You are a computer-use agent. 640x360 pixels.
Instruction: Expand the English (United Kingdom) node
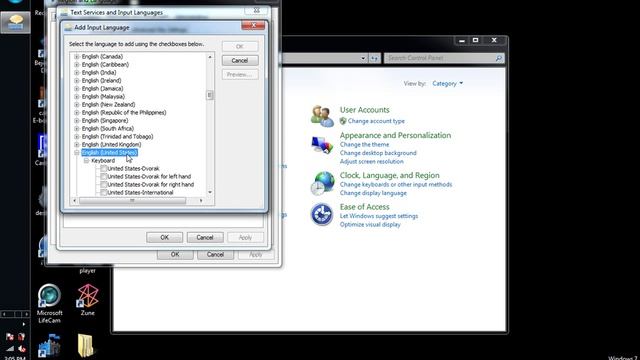click(x=77, y=144)
